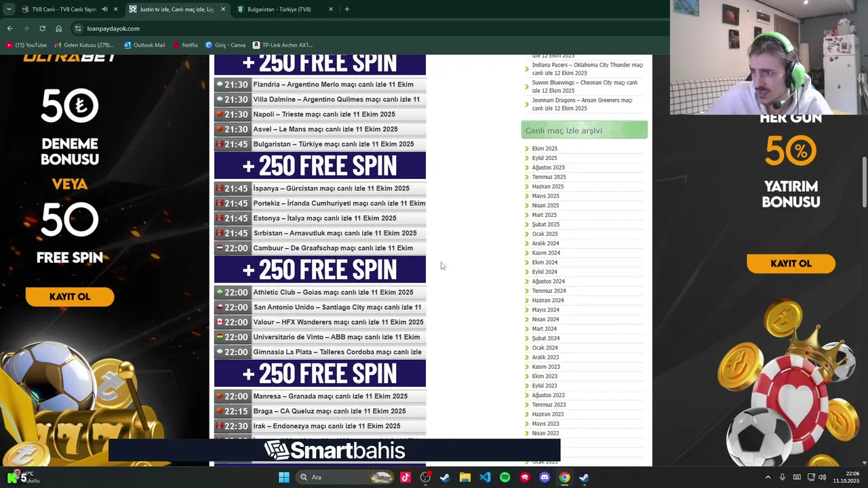Open Athletic Club – Goias link
This screenshot has width=868, height=488.
point(333,292)
